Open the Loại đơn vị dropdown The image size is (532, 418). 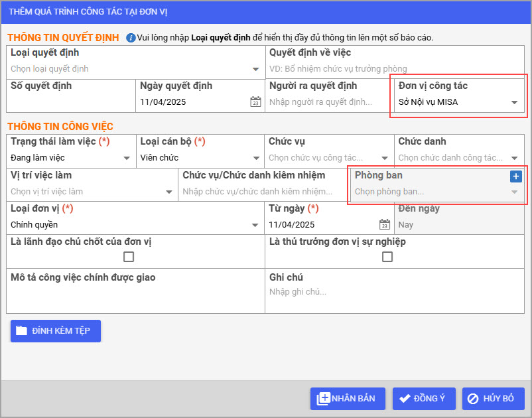[256, 225]
